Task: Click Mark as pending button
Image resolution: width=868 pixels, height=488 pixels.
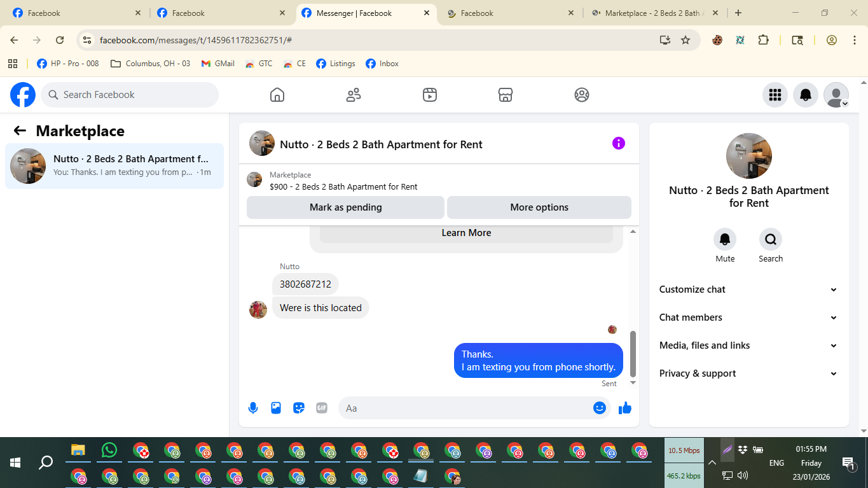Action: (x=345, y=207)
